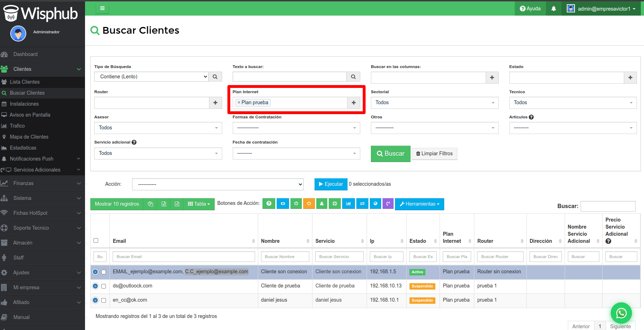Image resolution: width=644 pixels, height=330 pixels.
Task: Click the orange power action button
Action: coord(309,203)
